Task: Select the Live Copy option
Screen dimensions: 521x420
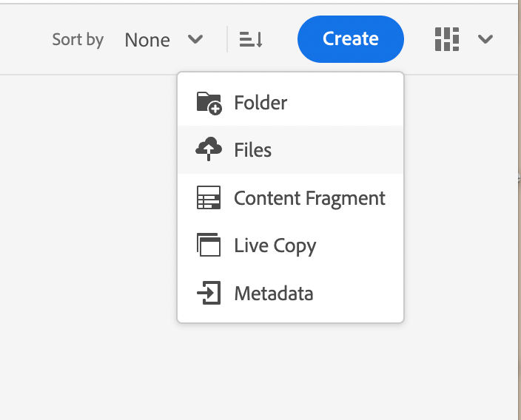Action: [290, 245]
